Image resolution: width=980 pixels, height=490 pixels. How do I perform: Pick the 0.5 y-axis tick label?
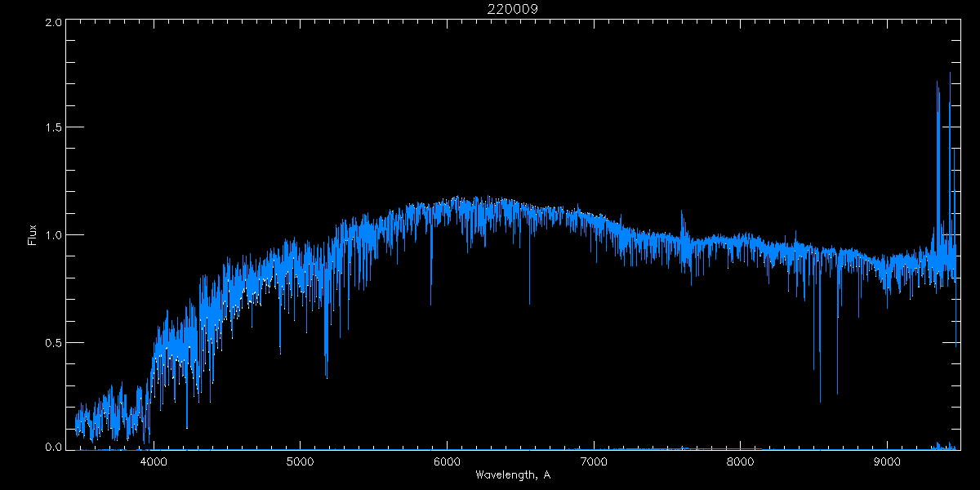pyautogui.click(x=54, y=342)
